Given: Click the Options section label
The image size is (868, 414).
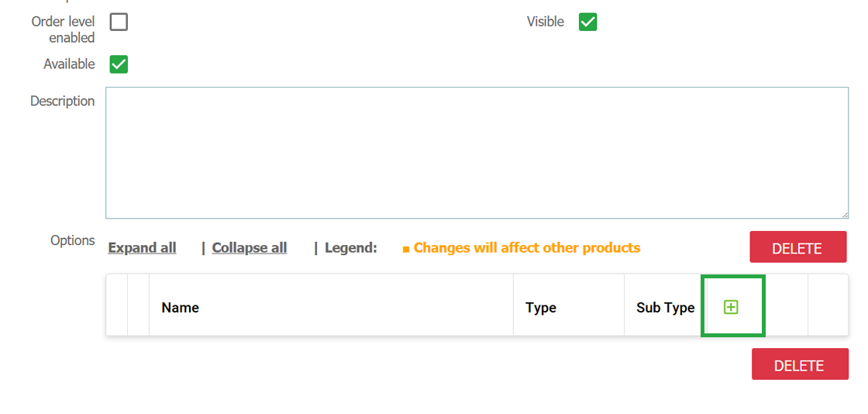Looking at the screenshot, I should [x=73, y=241].
